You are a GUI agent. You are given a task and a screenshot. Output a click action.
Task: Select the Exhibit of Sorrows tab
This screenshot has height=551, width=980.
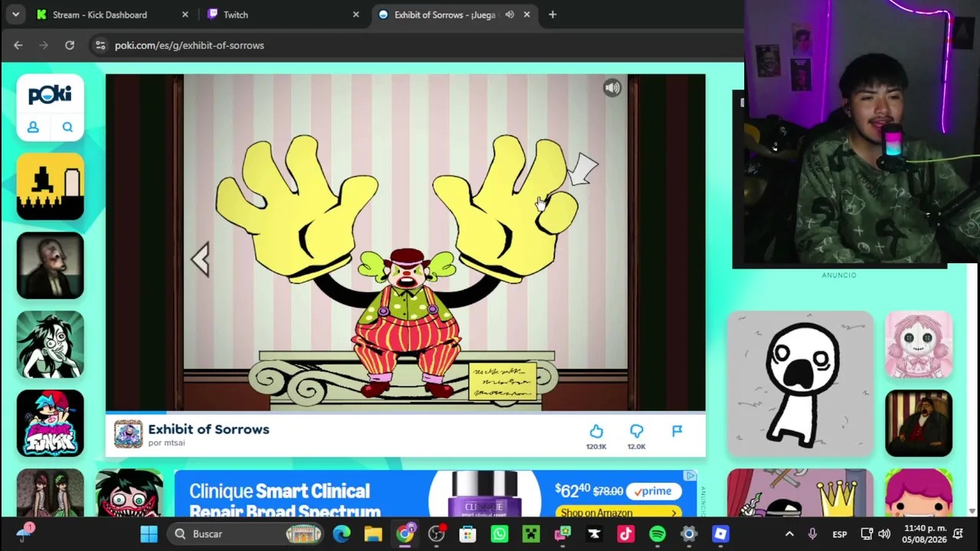tap(444, 15)
